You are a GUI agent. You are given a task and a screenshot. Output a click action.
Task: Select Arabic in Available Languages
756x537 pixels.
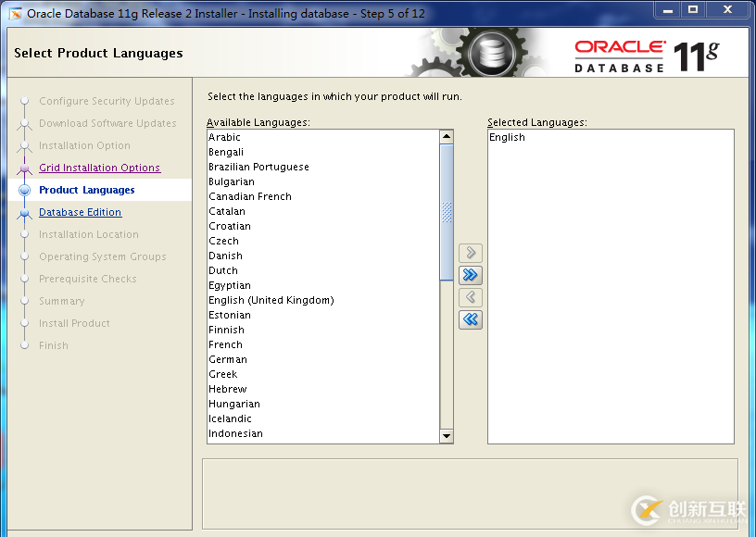click(x=323, y=137)
